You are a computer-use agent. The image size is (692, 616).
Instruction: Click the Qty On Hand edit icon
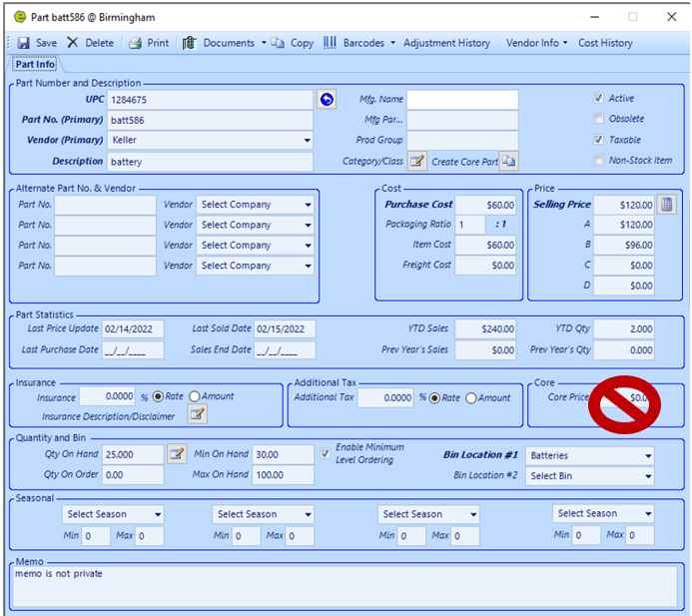point(177,454)
